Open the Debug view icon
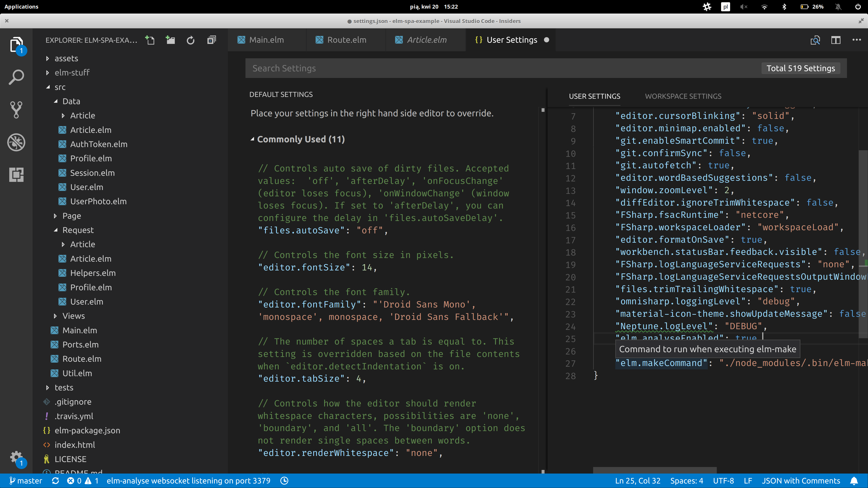The height and width of the screenshot is (488, 868). [16, 142]
